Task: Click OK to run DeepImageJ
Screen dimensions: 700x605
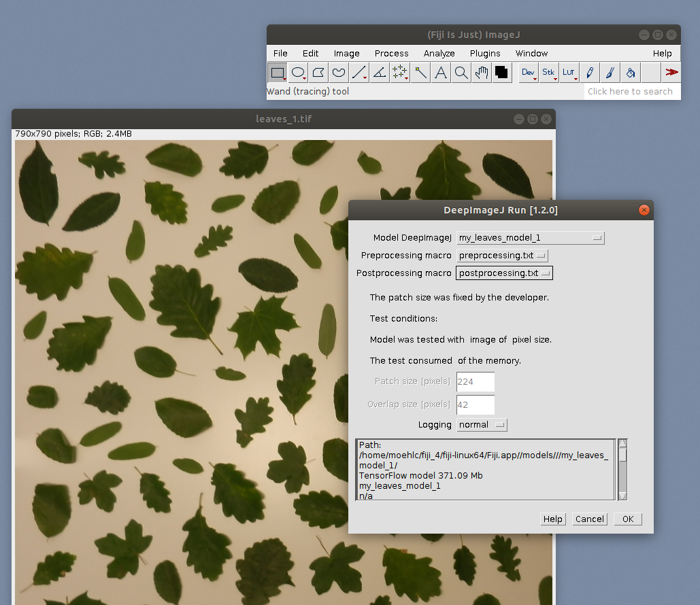Action: click(627, 519)
